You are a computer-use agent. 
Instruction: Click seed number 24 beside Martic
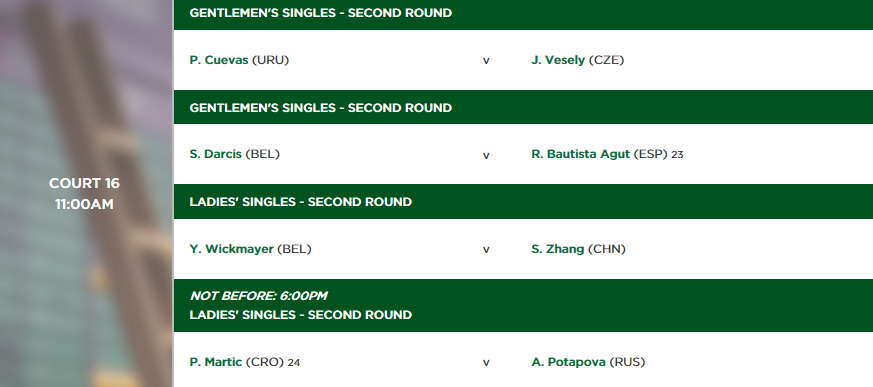[294, 362]
